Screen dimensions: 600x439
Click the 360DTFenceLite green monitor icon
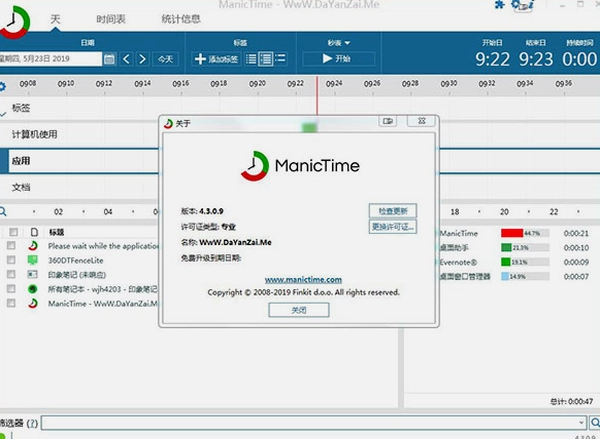tap(33, 260)
